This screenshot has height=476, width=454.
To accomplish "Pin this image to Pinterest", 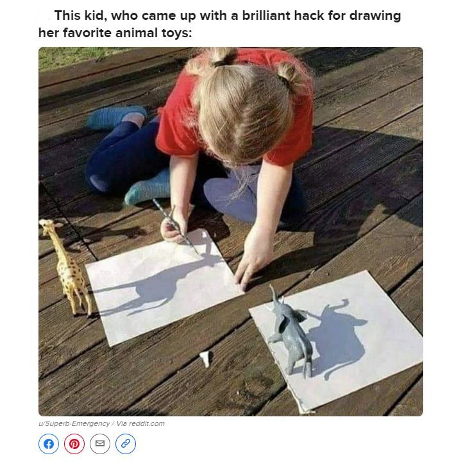I will coord(74,444).
